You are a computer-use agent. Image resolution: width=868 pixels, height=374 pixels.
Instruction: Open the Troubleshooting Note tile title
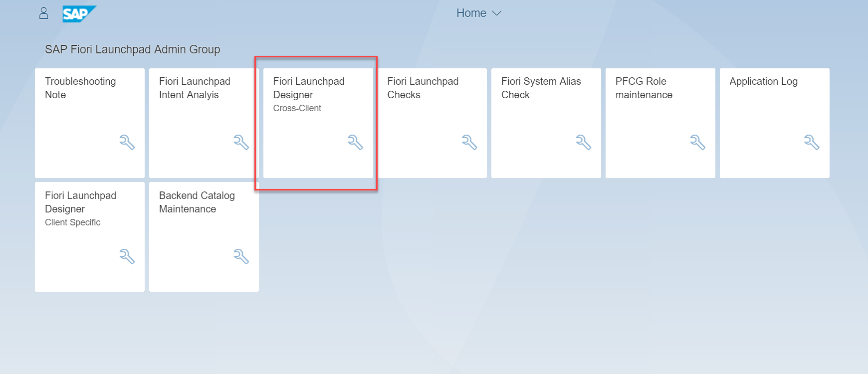80,88
